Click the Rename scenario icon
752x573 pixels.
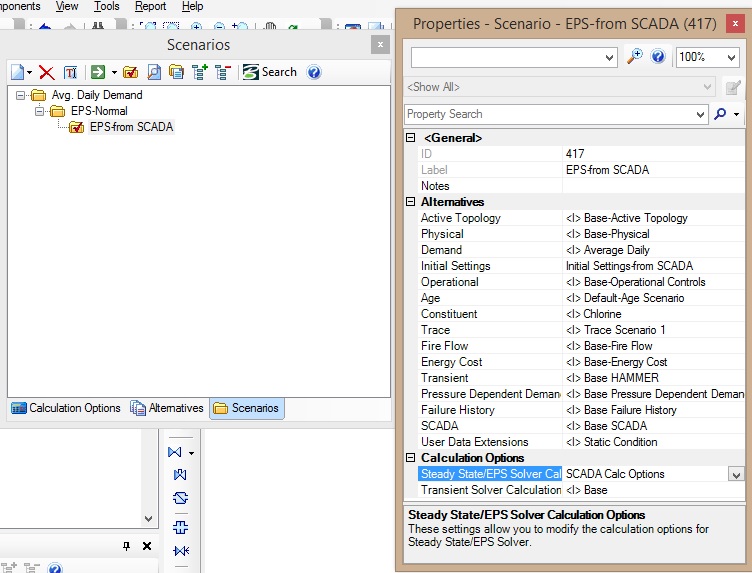click(70, 72)
